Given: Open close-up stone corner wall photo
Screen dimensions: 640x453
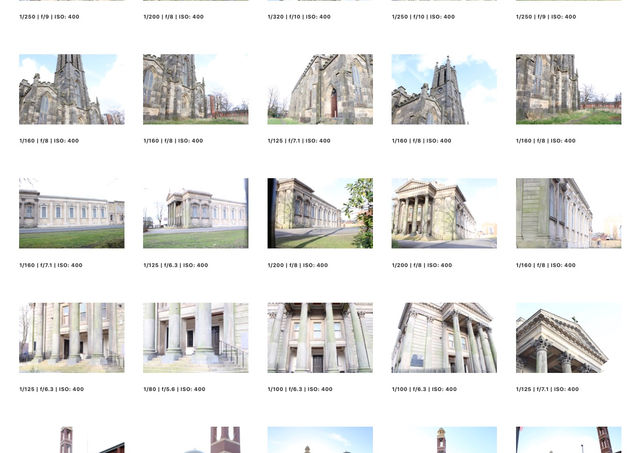Looking at the screenshot, I should (x=569, y=213).
